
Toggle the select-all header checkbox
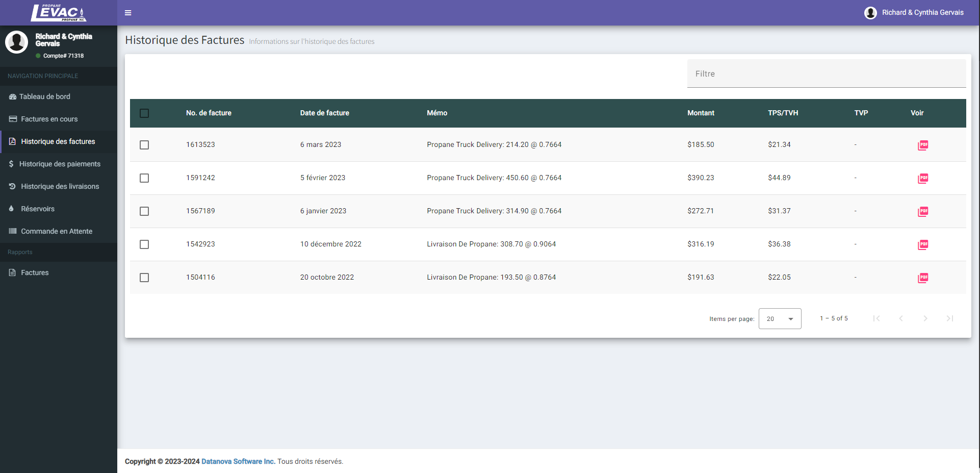point(144,113)
